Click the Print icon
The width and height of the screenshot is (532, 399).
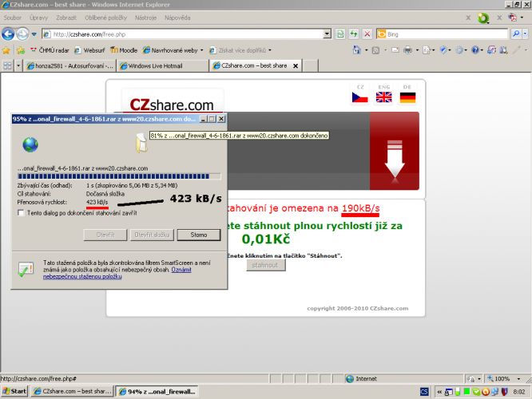pyautogui.click(x=408, y=50)
